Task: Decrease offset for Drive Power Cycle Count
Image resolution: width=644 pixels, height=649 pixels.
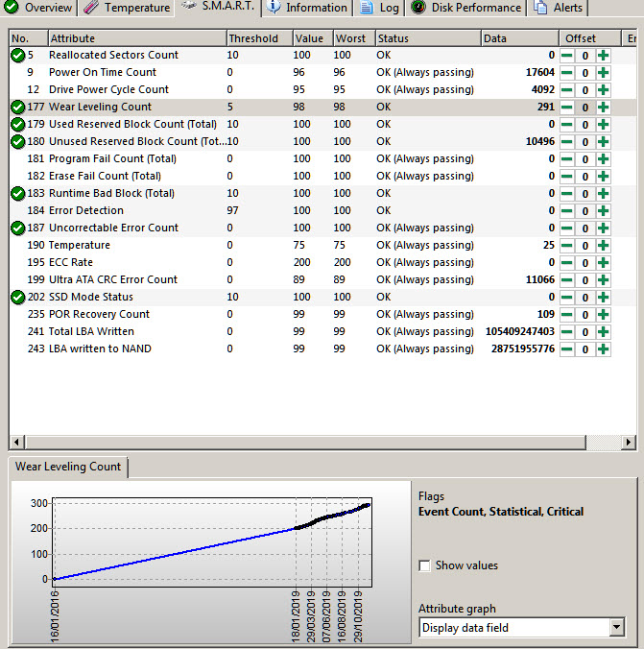Action: [567, 90]
